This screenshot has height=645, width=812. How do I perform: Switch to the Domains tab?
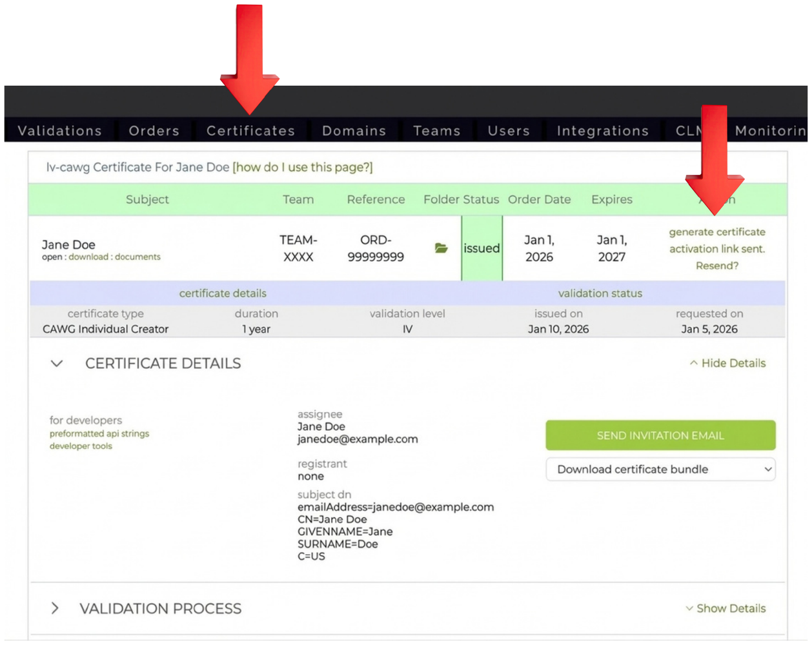click(354, 131)
